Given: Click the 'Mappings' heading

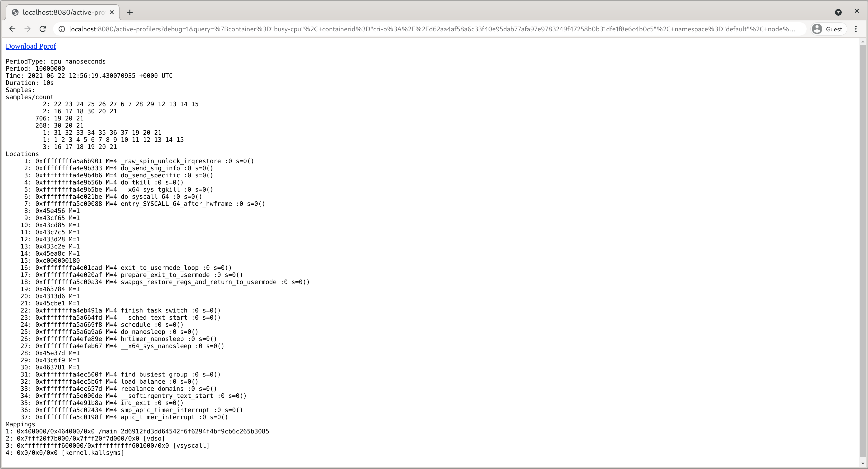Looking at the screenshot, I should tap(21, 424).
